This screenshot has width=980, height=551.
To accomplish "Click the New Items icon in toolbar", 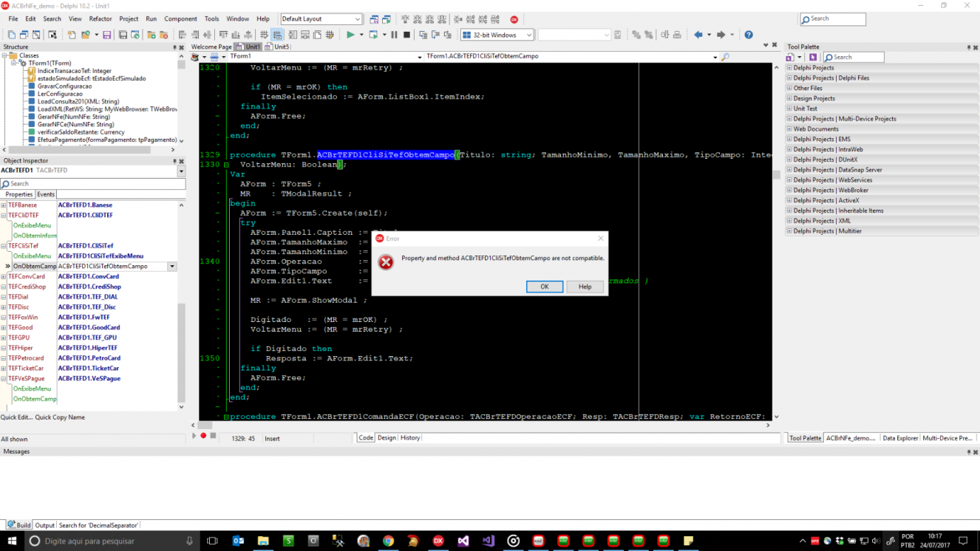I will tap(72, 35).
